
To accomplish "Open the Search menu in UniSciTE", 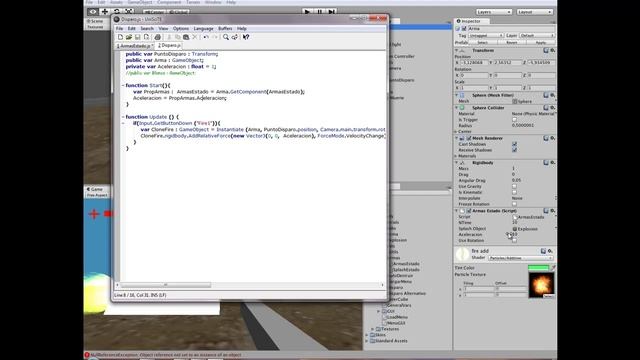I will click(147, 29).
